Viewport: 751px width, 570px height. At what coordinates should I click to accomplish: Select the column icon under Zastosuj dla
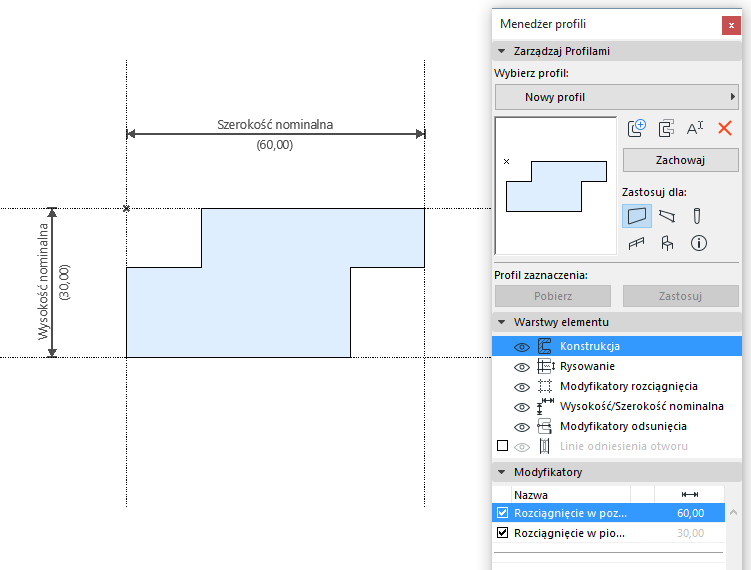[697, 216]
